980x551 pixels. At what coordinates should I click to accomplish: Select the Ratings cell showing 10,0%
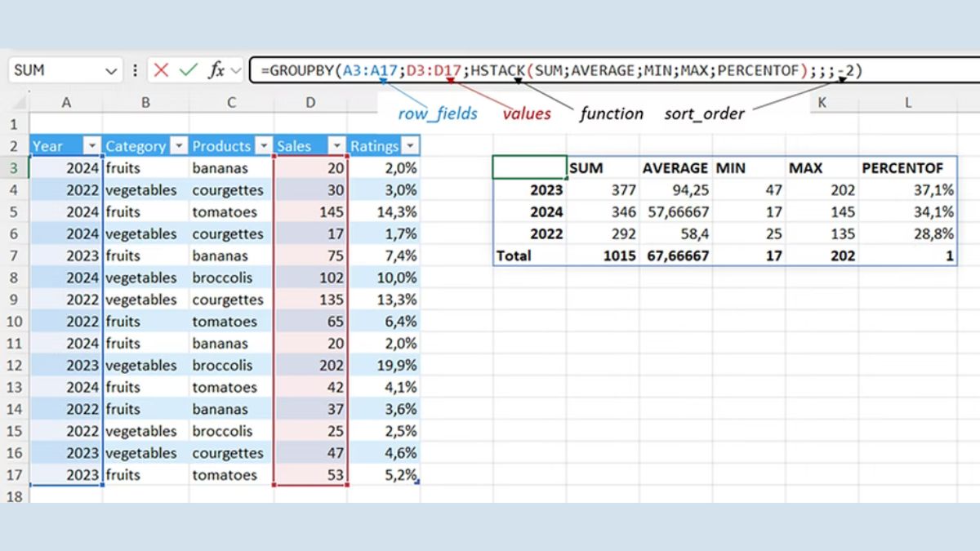(384, 278)
